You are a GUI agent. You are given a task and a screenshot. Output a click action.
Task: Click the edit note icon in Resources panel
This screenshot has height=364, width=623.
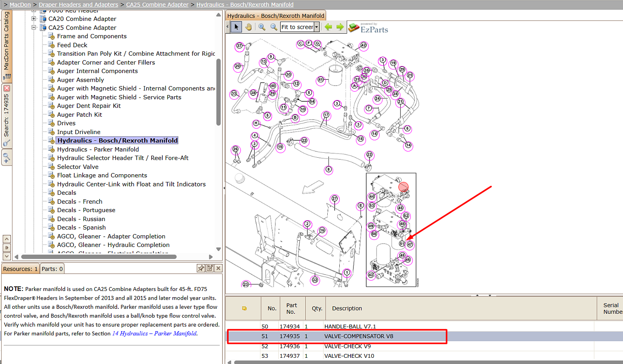[210, 268]
